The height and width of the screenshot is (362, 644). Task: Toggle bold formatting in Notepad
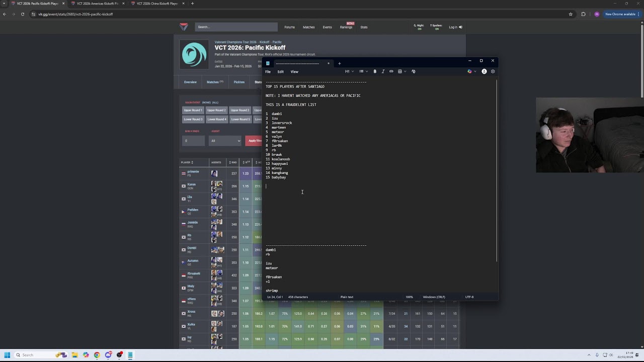point(375,71)
